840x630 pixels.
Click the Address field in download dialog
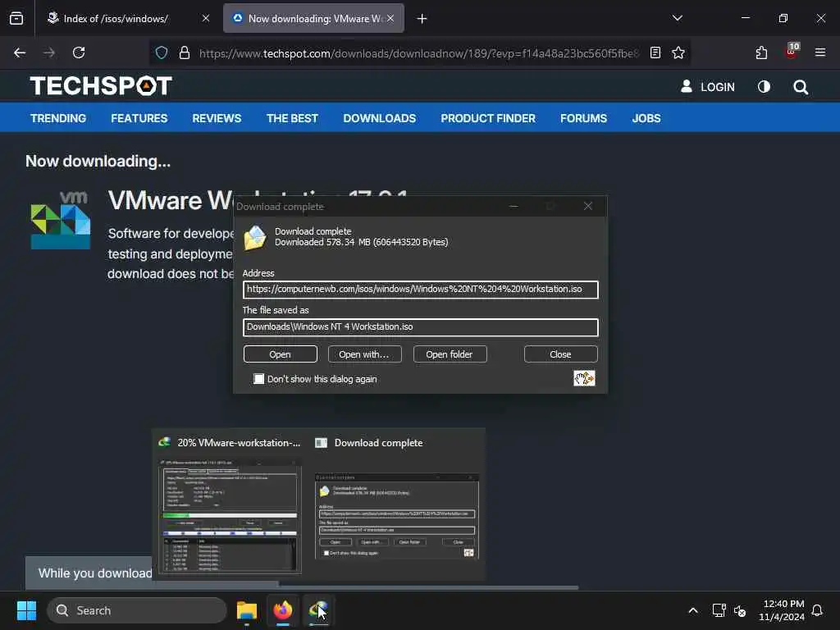click(x=421, y=290)
